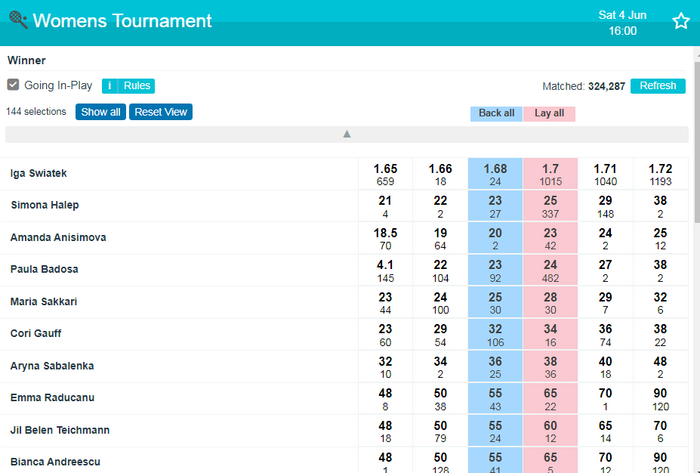
Task: Click the info icon beside Rules
Action: tap(110, 86)
